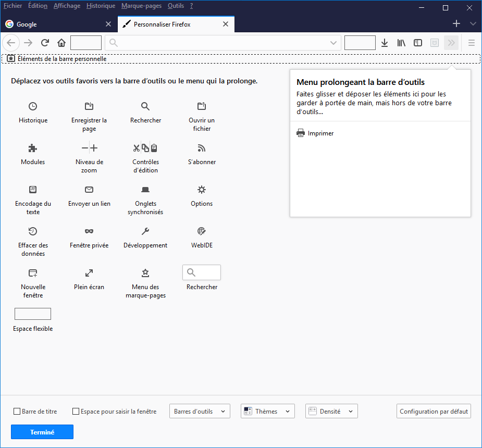
Task: Click the back arrow in the toolbar
Action: (x=11, y=43)
